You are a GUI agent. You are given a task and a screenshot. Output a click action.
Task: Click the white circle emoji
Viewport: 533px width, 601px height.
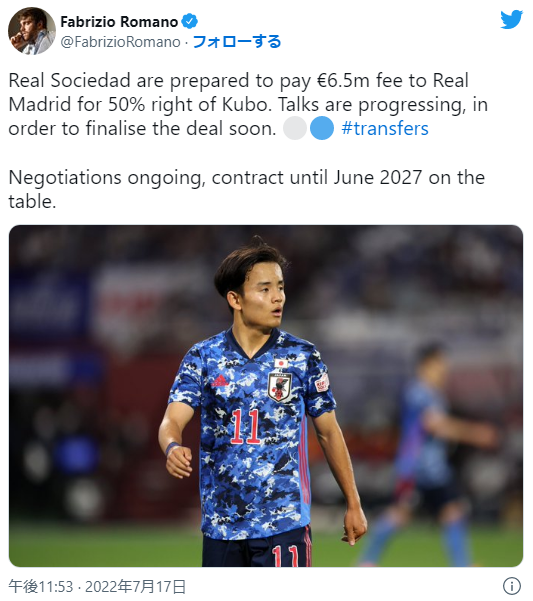295,128
